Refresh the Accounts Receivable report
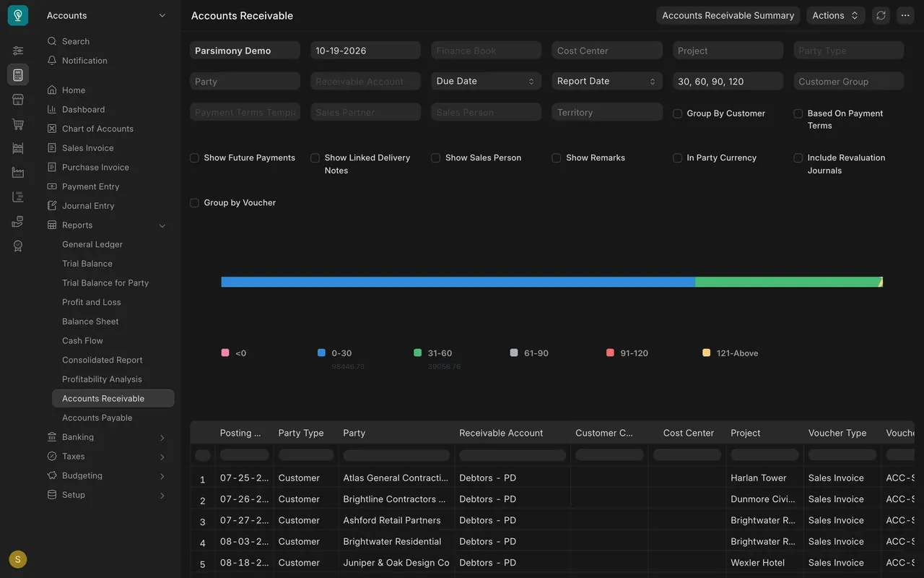924x578 pixels. (x=881, y=15)
